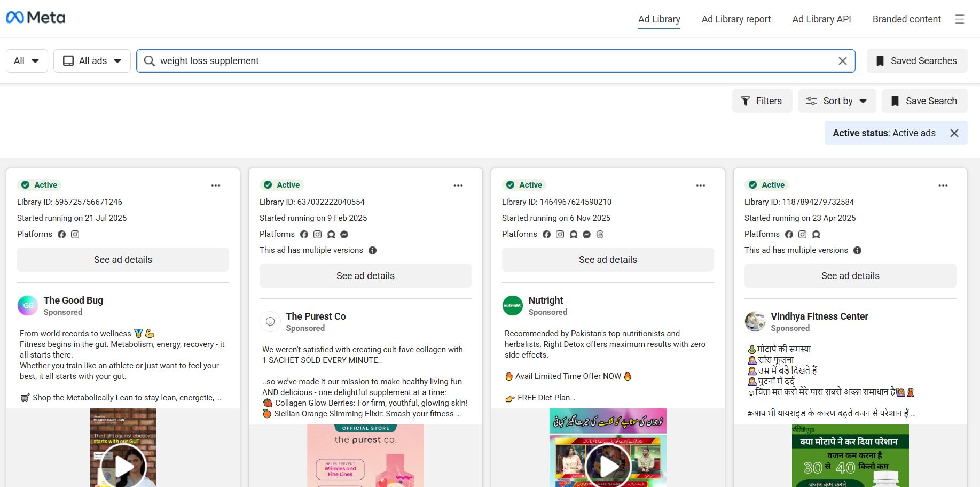980x487 pixels.
Task: Click Facebook platform icon on The Good Bug ad
Action: (62, 234)
